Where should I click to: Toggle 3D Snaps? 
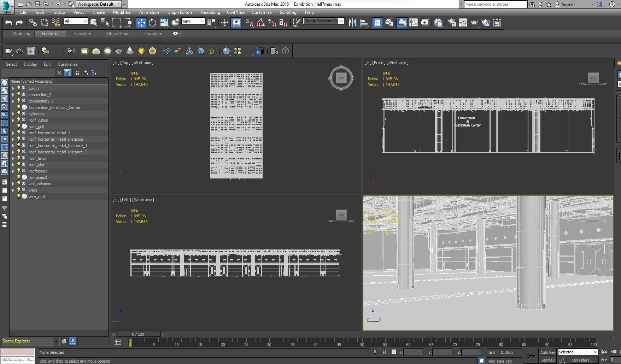pyautogui.click(x=249, y=23)
